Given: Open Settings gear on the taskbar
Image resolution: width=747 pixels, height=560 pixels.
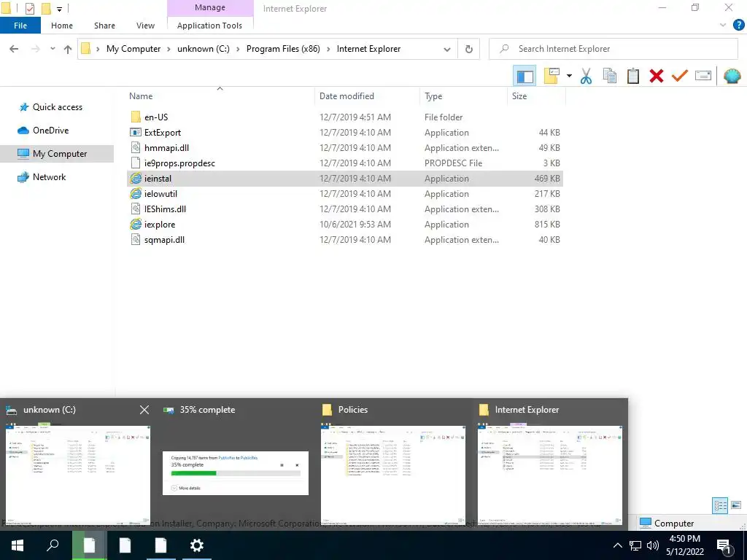Looking at the screenshot, I should click(x=197, y=545).
